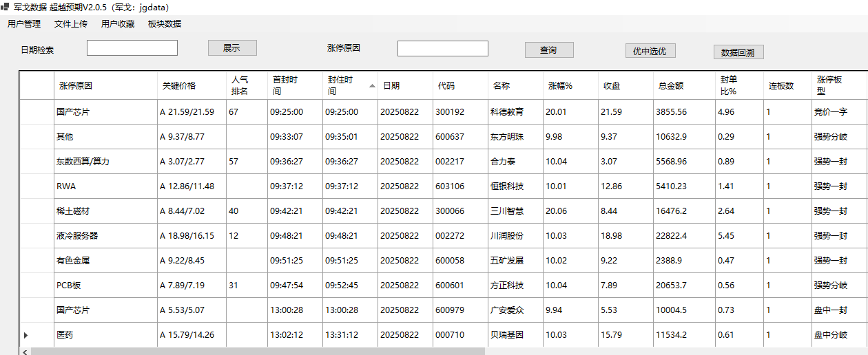Focus the 涨停原因 search input field
Viewport: 868px width, 355px height.
[x=442, y=49]
